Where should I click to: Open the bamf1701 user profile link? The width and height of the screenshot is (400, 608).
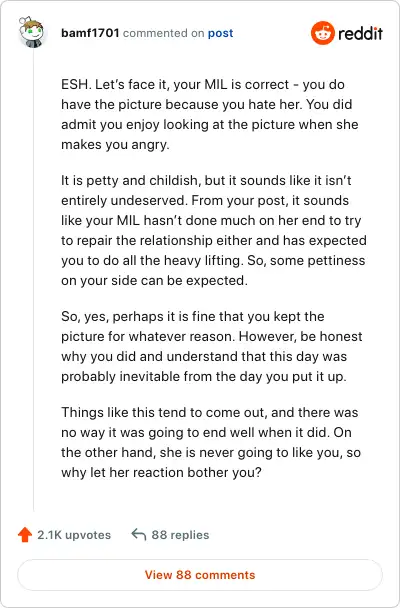tap(90, 33)
